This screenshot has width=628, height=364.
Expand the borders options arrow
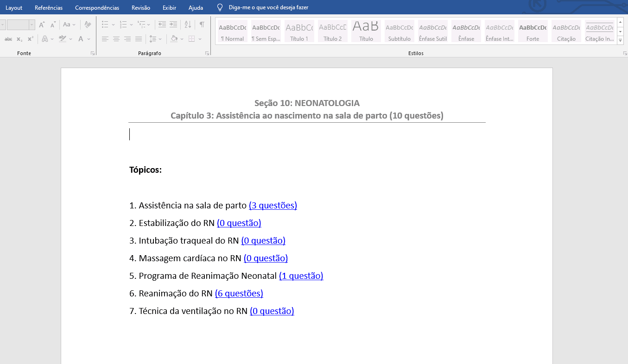pyautogui.click(x=200, y=39)
